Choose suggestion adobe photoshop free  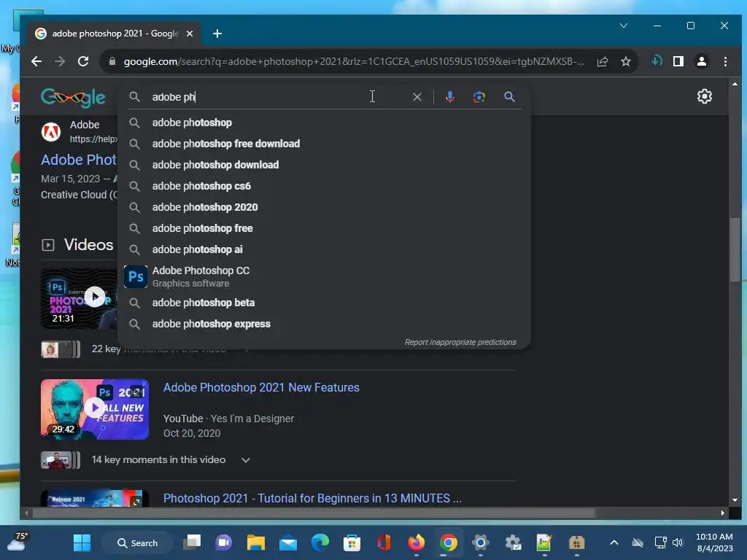(324, 228)
